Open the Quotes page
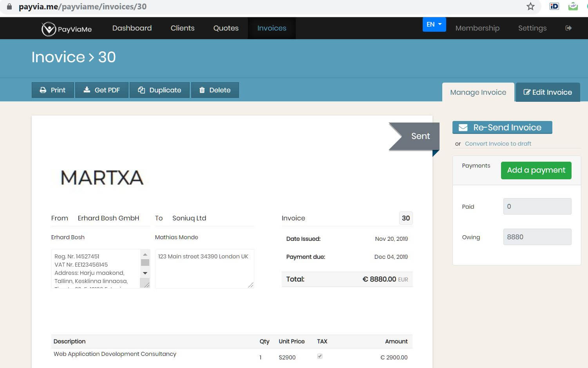Viewport: 588px width, 368px height. tap(226, 28)
